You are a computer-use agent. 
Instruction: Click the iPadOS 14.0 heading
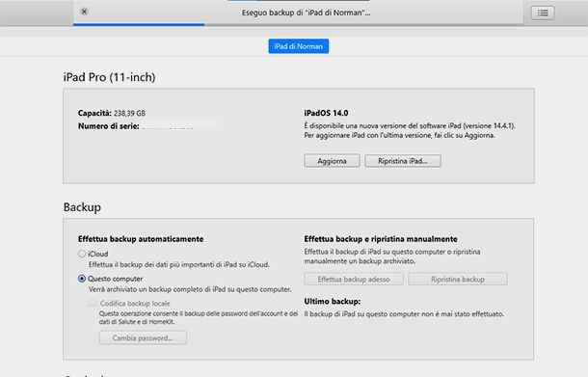(326, 113)
